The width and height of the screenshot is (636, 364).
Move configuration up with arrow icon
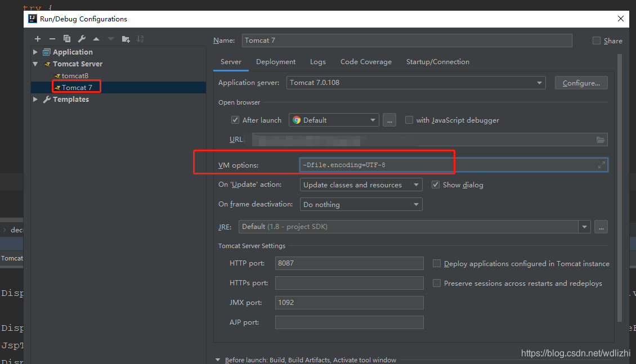pyautogui.click(x=96, y=39)
